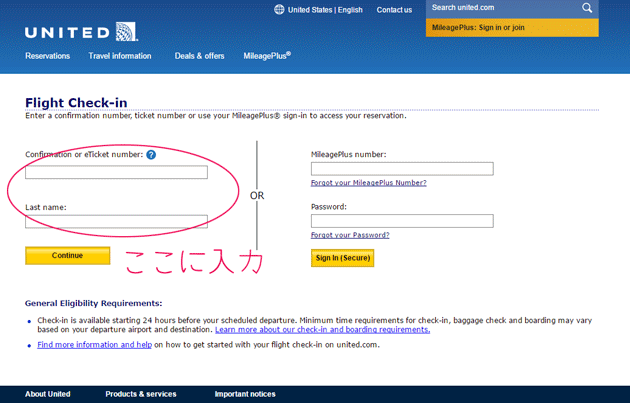This screenshot has width=630, height=403.
Task: Open the Travel information menu
Action: coord(120,56)
